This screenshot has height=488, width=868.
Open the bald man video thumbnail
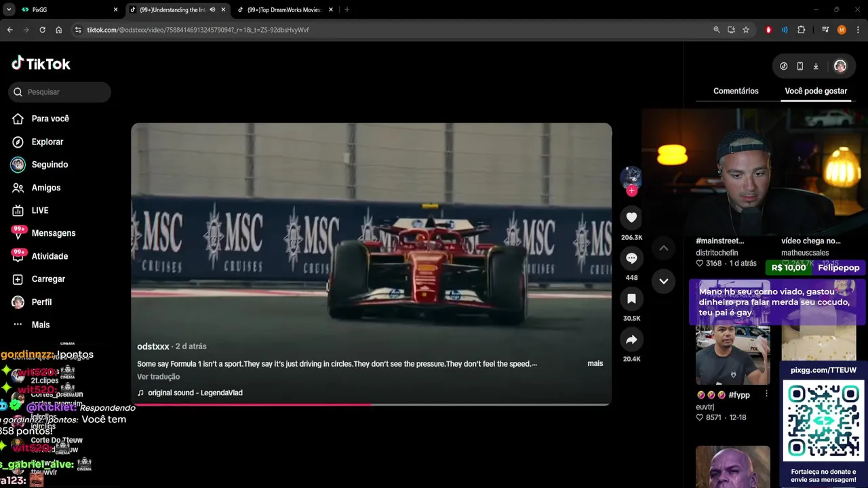tap(732, 467)
